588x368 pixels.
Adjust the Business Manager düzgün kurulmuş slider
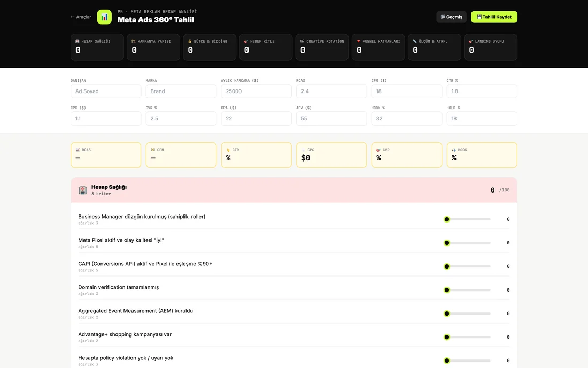467,219
